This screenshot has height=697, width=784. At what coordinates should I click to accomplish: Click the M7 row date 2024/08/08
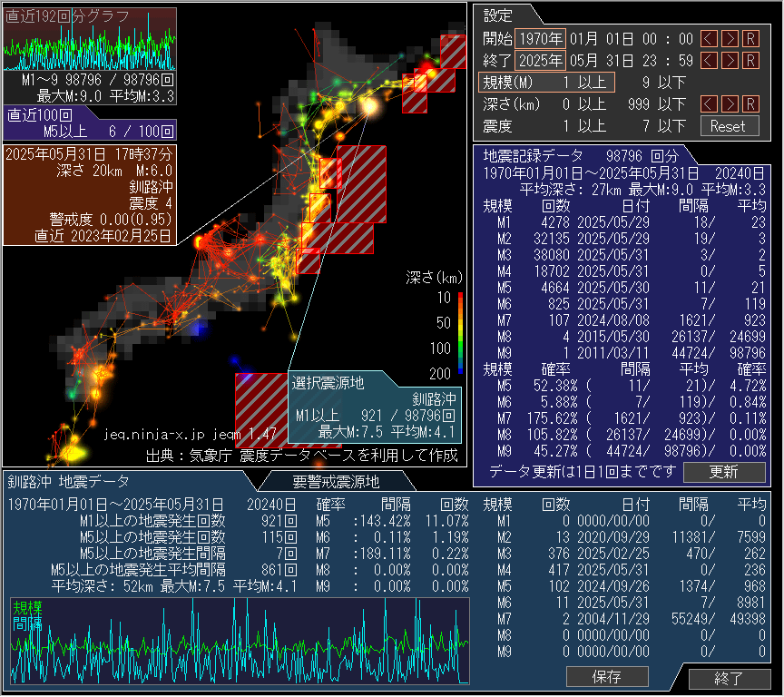(613, 320)
